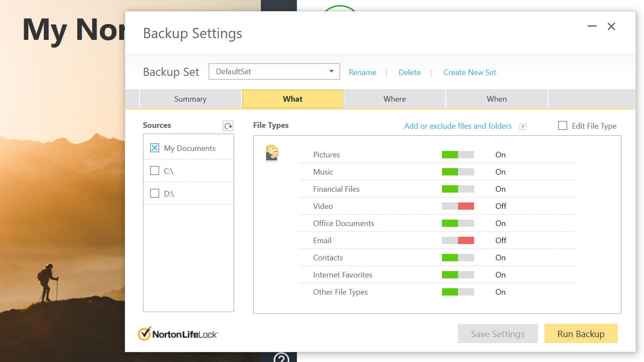
Task: Minimize the Backup Settings window
Action: 592,26
